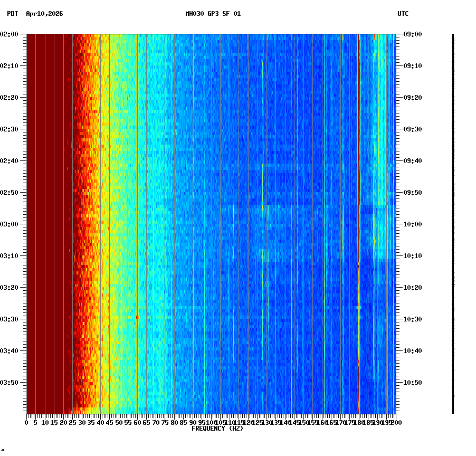Click the 02:00 PDT time label
This screenshot has height=456, width=476.
(9, 35)
